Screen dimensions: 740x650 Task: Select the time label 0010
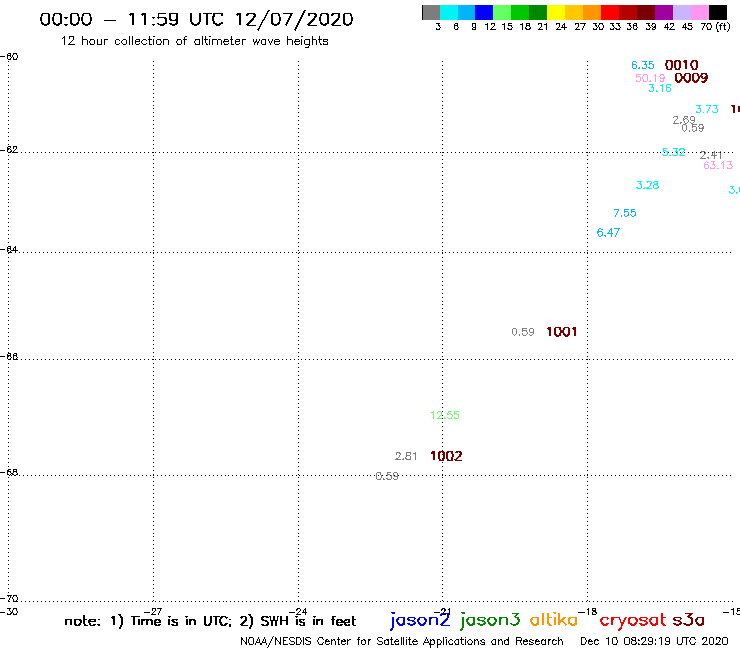pyautogui.click(x=681, y=65)
